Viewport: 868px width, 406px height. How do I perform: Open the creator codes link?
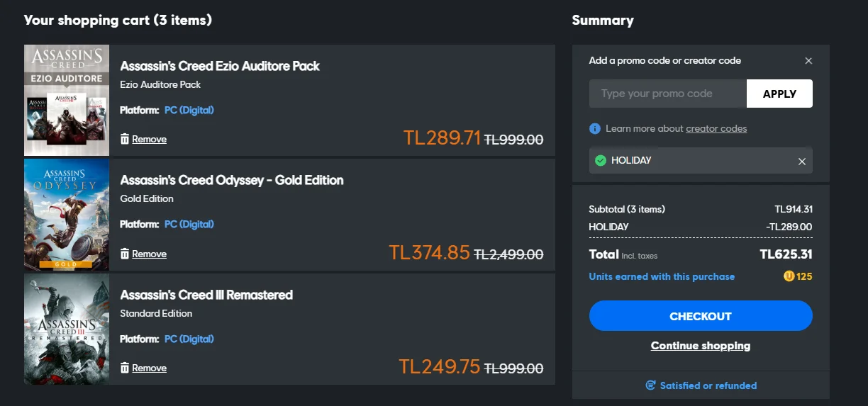pos(716,129)
